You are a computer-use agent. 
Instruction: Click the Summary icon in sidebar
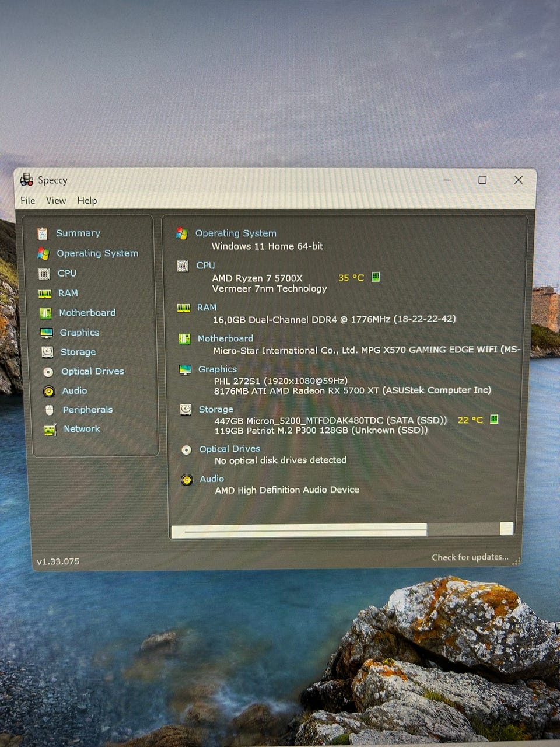point(43,233)
